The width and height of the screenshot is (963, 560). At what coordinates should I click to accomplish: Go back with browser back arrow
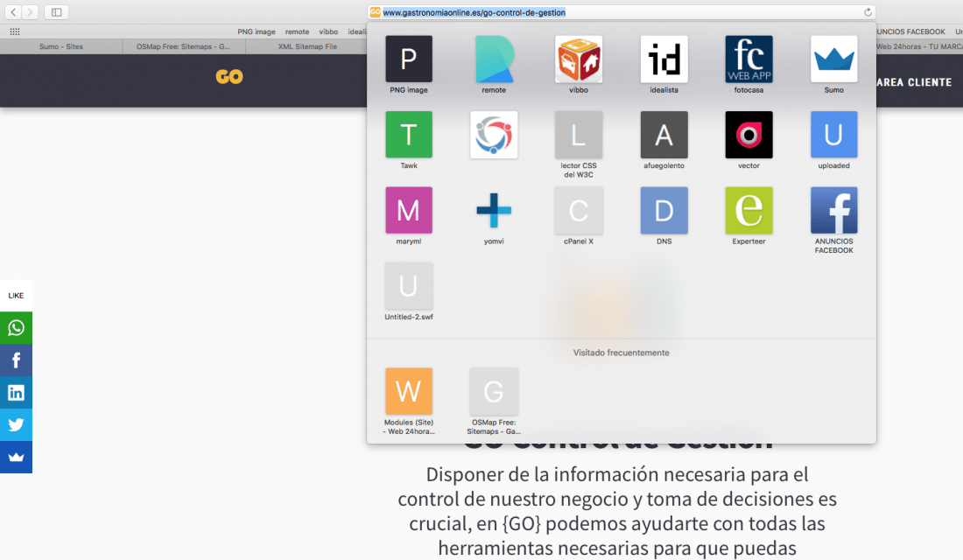(13, 11)
